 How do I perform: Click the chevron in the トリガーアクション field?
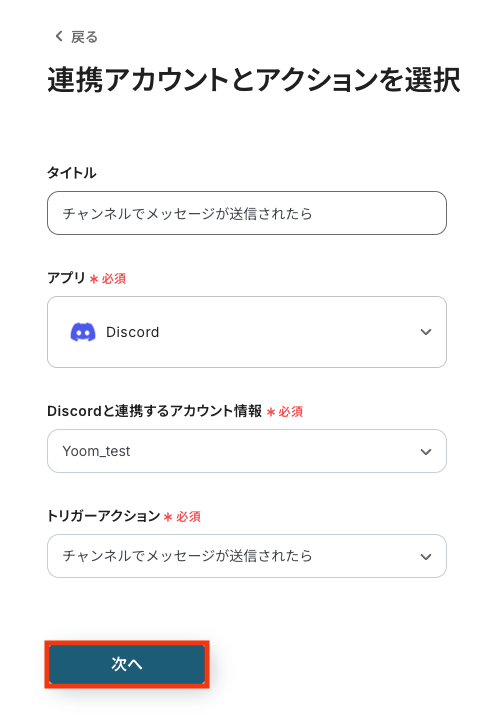[x=425, y=556]
